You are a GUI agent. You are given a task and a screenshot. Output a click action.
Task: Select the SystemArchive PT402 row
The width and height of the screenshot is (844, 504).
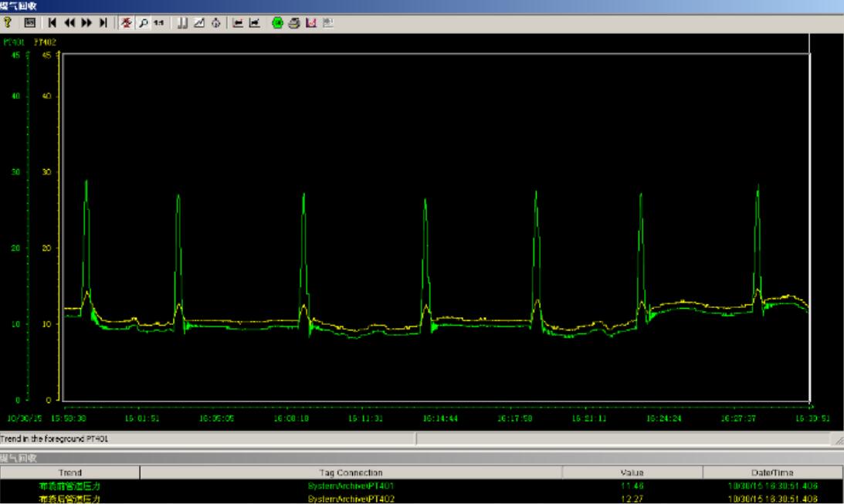[x=351, y=499]
